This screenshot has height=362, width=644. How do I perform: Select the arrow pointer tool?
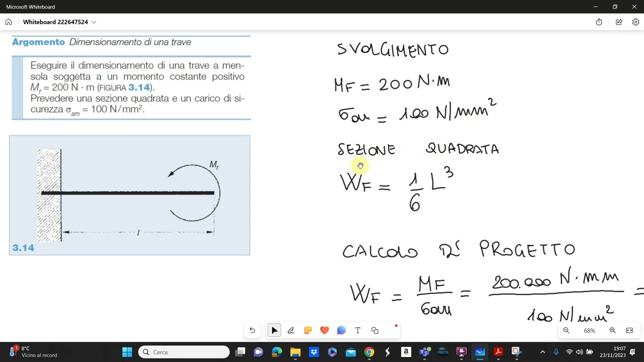coord(274,330)
